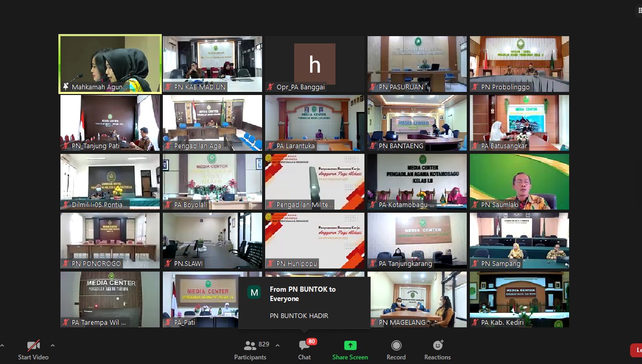Turn on camera with Start Video
The image size is (642, 364).
33,350
